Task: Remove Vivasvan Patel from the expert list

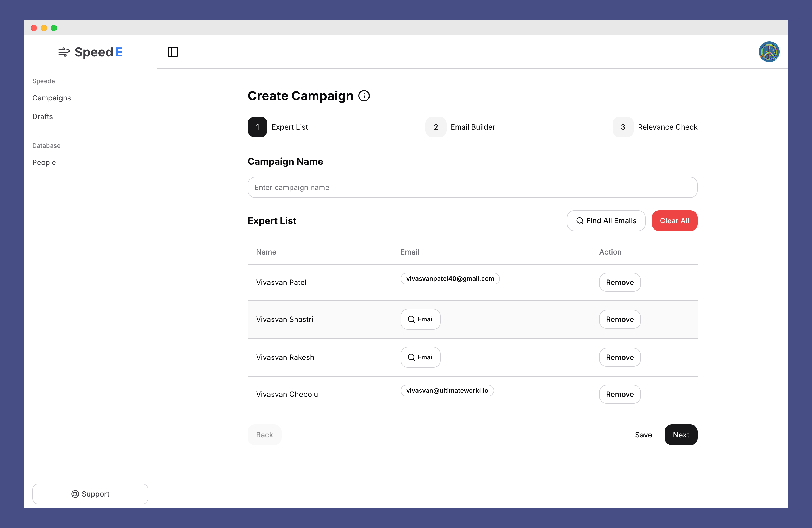Action: 620,282
